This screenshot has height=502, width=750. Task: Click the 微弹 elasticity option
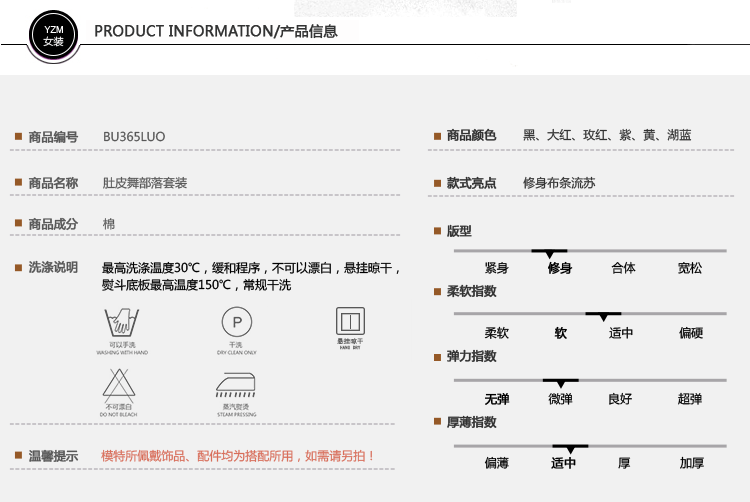pyautogui.click(x=560, y=399)
